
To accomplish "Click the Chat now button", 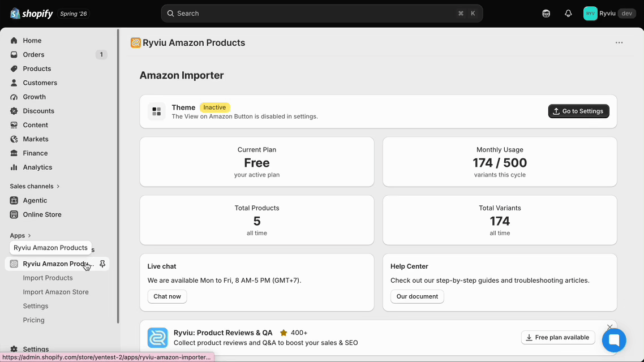I will (167, 296).
